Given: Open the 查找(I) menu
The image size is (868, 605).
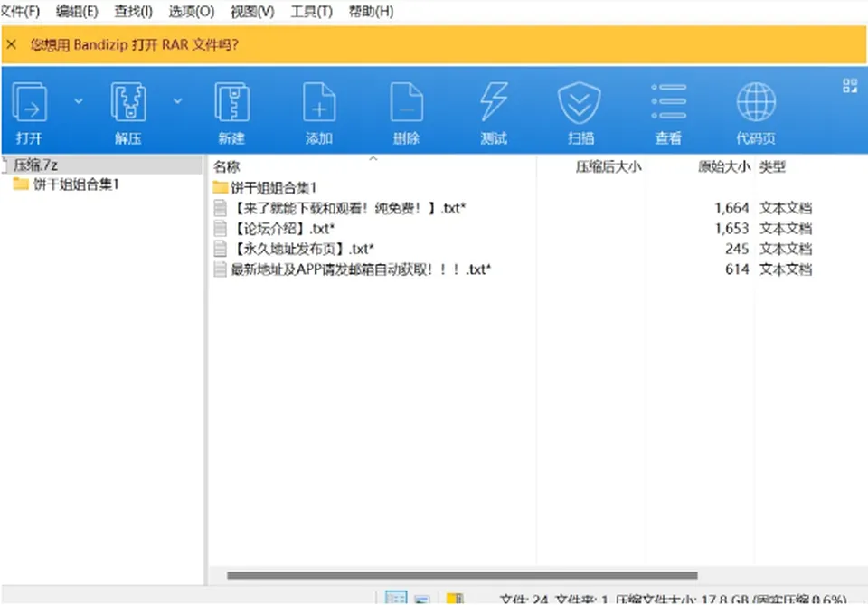Looking at the screenshot, I should click(134, 11).
